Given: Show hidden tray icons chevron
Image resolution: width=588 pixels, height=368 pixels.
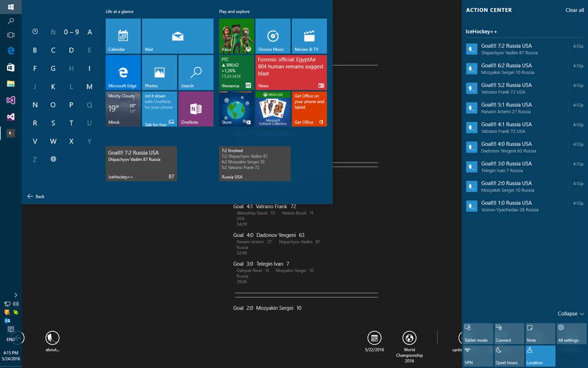Looking at the screenshot, I should coord(16,295).
